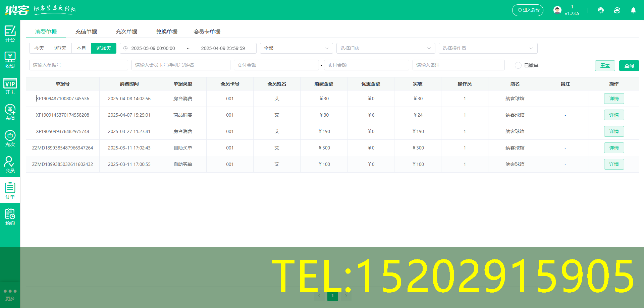Image resolution: width=644 pixels, height=308 pixels.
Task: Activate the 今天 time filter
Action: point(39,48)
